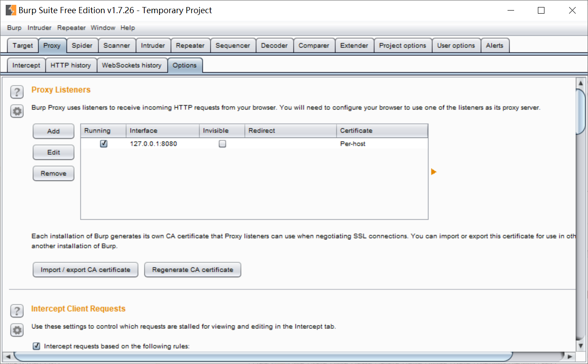The width and height of the screenshot is (588, 364).
Task: Open the Project options tab
Action: click(x=402, y=45)
